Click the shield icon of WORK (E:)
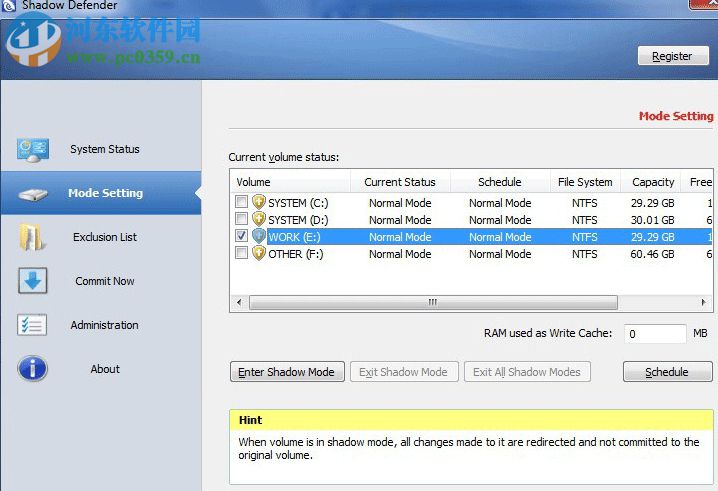Image resolution: width=718 pixels, height=491 pixels. [x=259, y=236]
